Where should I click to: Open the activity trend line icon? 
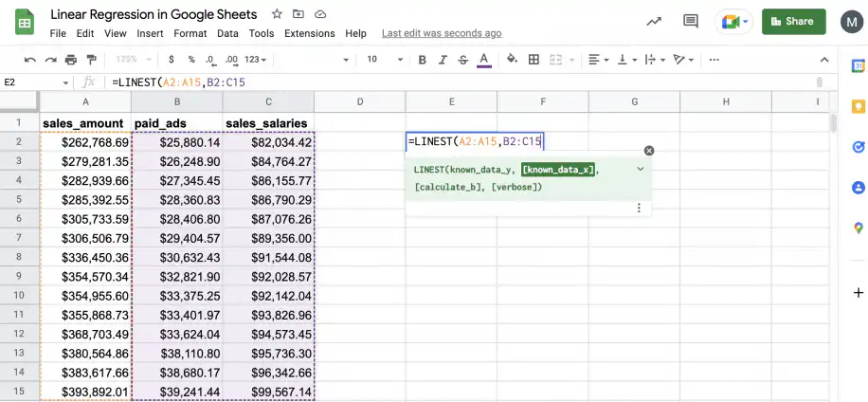coord(654,22)
